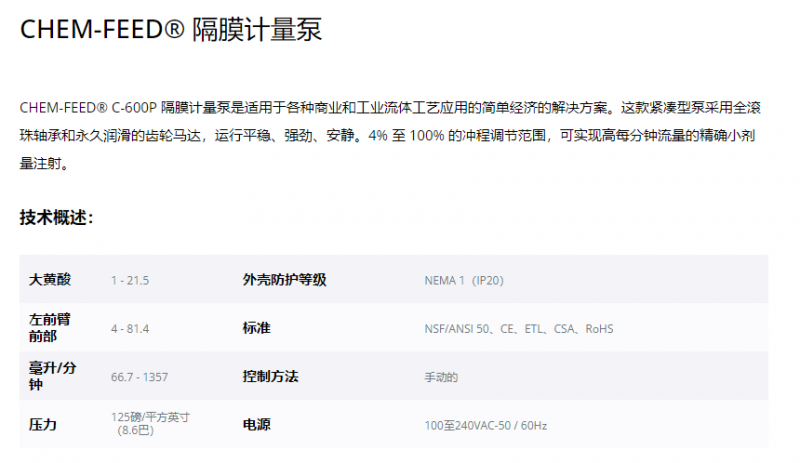Click the 左前臂前部 row label
The image size is (800, 463).
[x=50, y=328]
